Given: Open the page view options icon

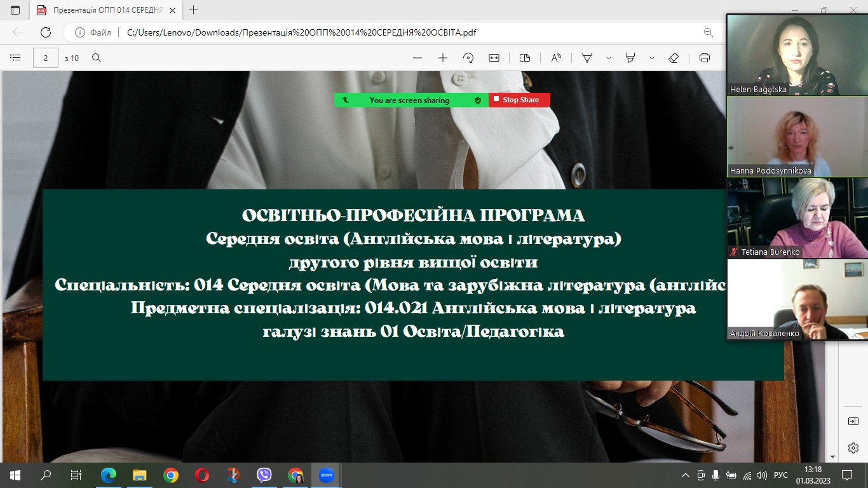Looking at the screenshot, I should coord(524,58).
